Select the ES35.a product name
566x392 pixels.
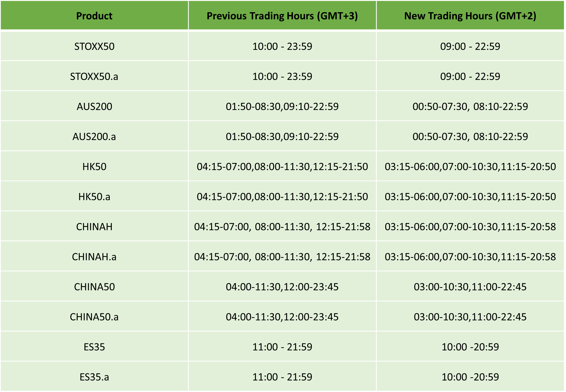(94, 377)
